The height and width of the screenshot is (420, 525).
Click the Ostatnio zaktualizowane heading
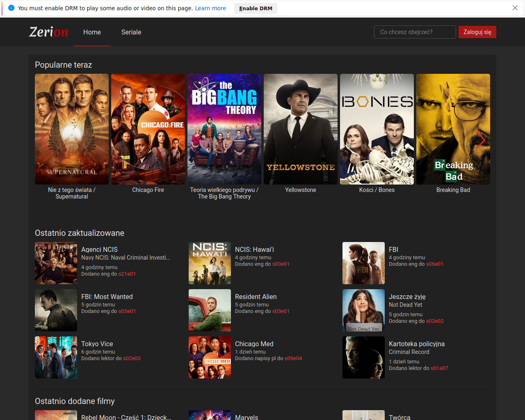click(80, 233)
